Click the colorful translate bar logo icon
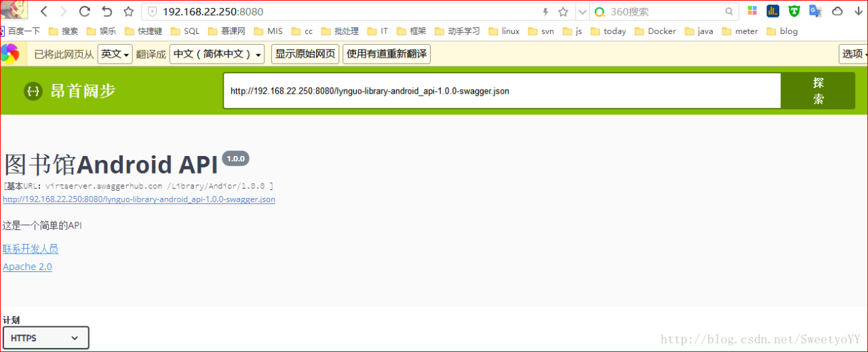 pos(9,54)
